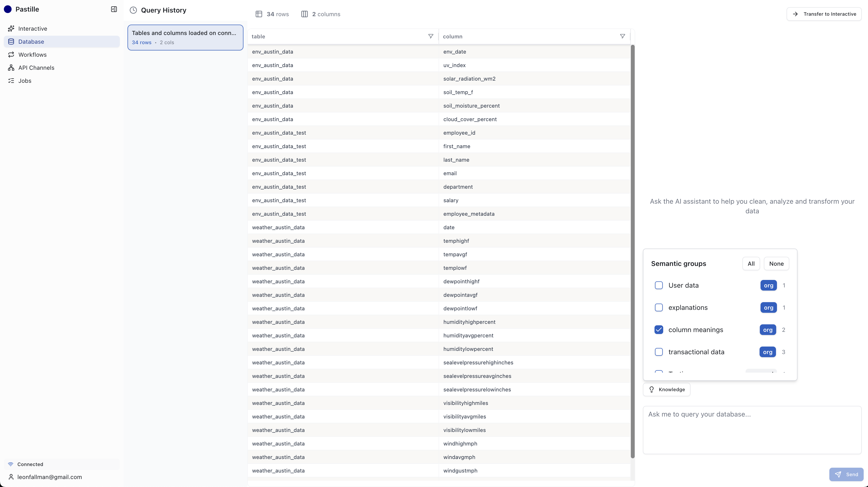
Task: Collapse the sidebar with the panel icon
Action: pos(114,9)
